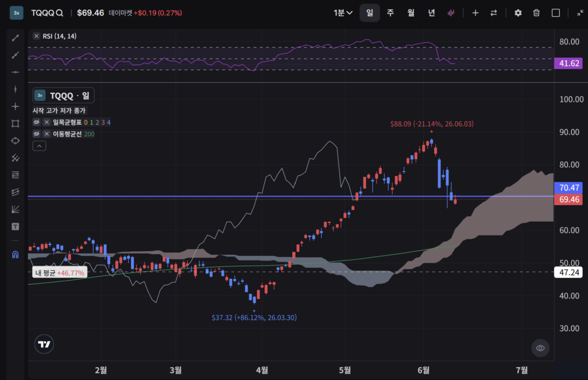Click the 시작 고가 저가 종가 legend
The image size is (588, 380).
tap(59, 110)
